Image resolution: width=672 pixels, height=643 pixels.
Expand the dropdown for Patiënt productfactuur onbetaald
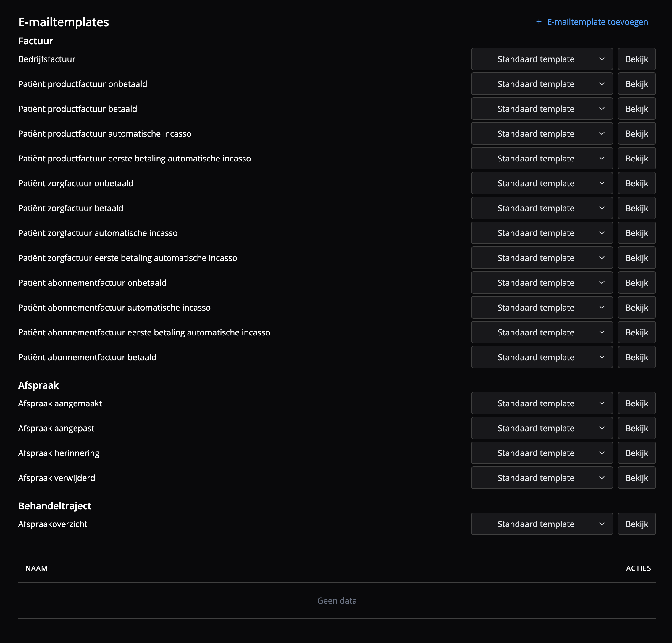pyautogui.click(x=542, y=84)
